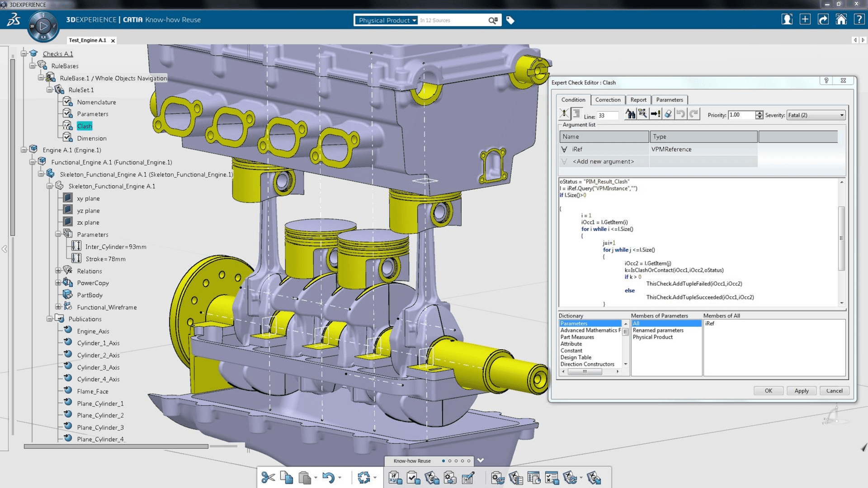The height and width of the screenshot is (488, 868).
Task: Select the Parameters dictionary entry
Action: pyautogui.click(x=574, y=323)
